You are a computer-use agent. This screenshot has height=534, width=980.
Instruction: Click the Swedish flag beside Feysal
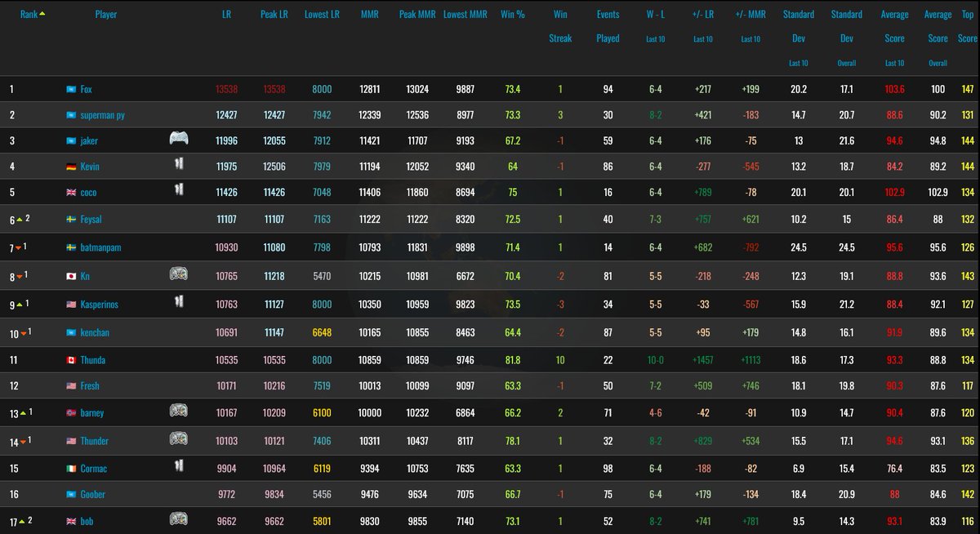click(71, 220)
